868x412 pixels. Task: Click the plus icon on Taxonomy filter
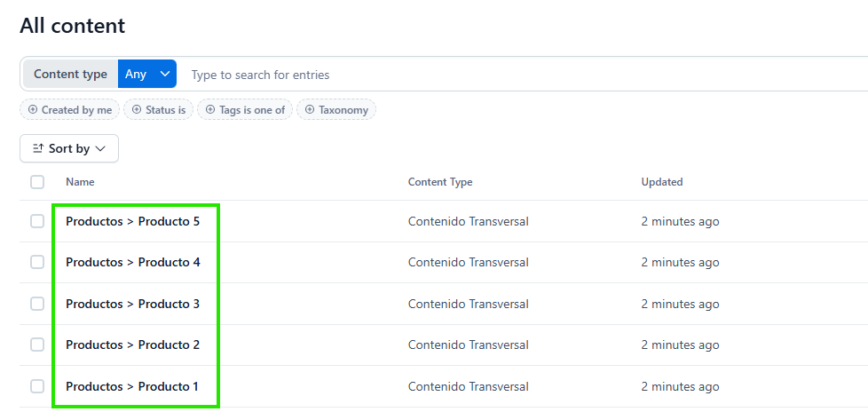pyautogui.click(x=310, y=109)
